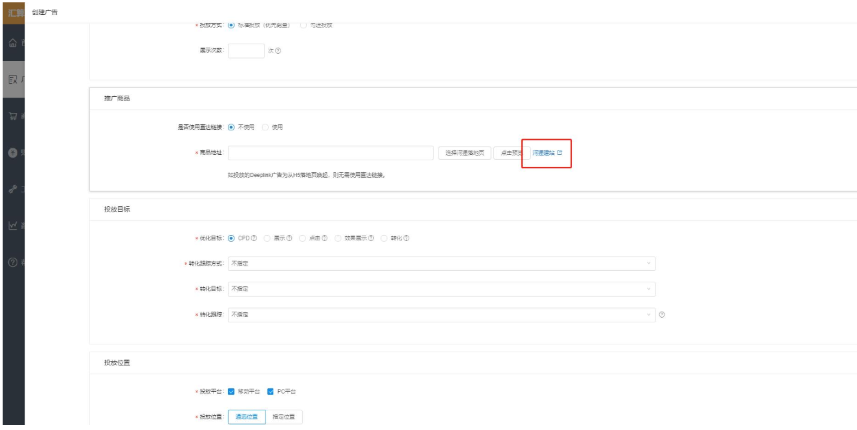Click the chart statistics icon in the sidebar
Image resolution: width=857 pixels, height=430 pixels.
[x=10, y=226]
